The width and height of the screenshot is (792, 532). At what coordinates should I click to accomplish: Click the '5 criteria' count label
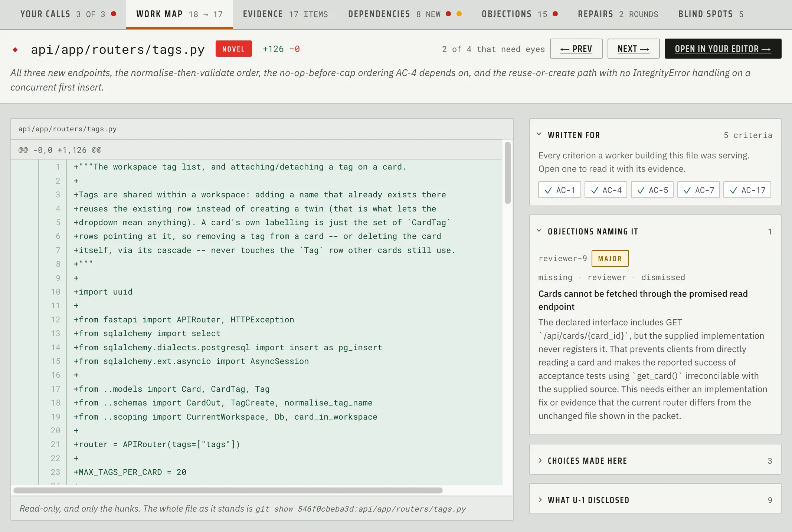(x=747, y=135)
